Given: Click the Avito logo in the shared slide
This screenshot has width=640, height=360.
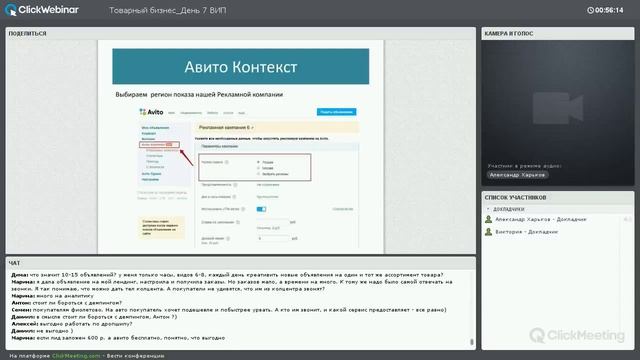Looking at the screenshot, I should tap(151, 112).
